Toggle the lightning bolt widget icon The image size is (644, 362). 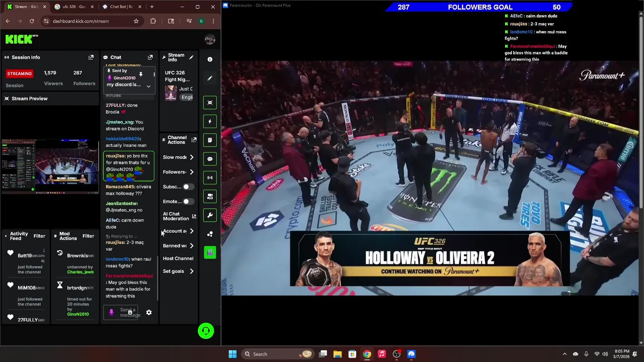210,121
